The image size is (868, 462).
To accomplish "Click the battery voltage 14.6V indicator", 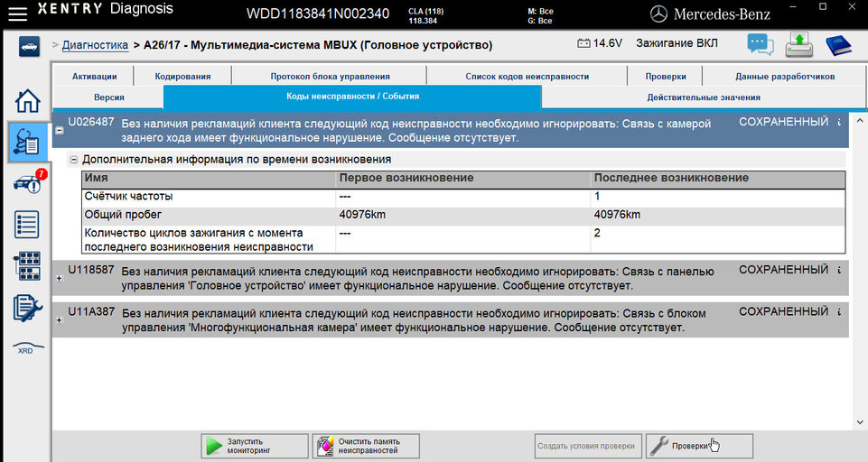I will pos(600,43).
